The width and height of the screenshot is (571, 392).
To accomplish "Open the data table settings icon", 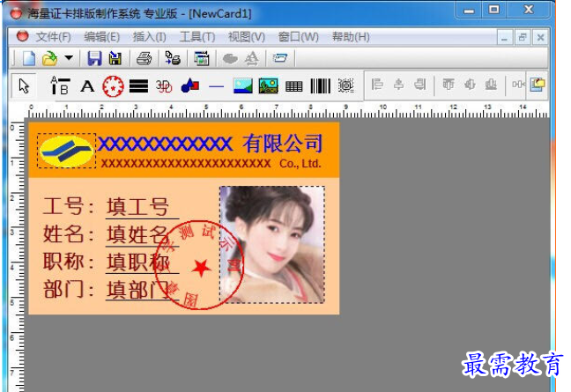I will 202,58.
